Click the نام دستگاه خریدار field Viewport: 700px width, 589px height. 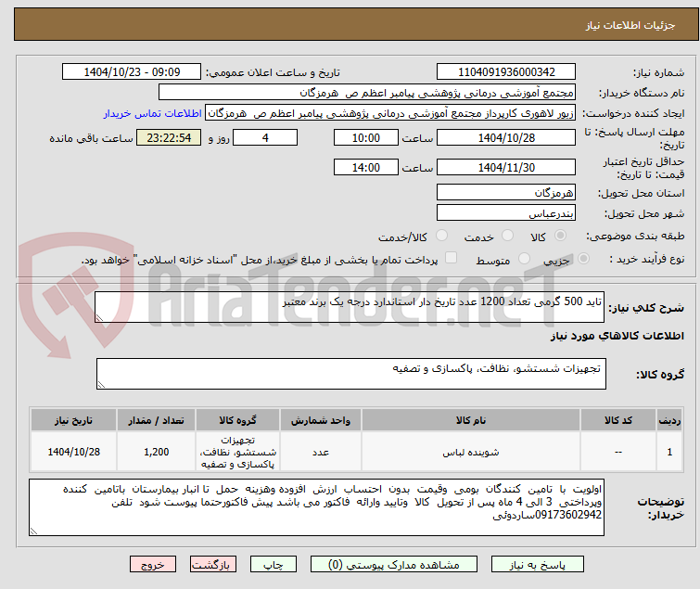tap(367, 93)
